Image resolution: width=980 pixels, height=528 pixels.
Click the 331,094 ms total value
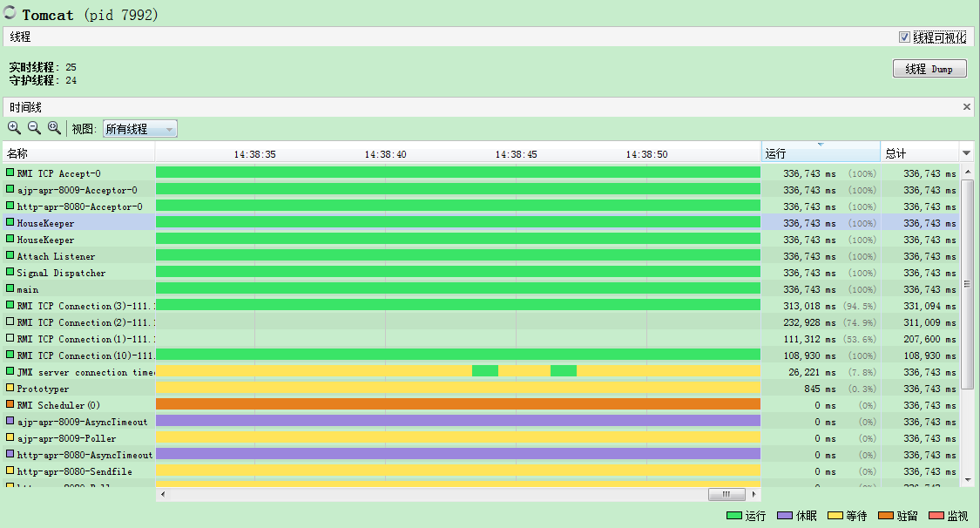tap(929, 306)
